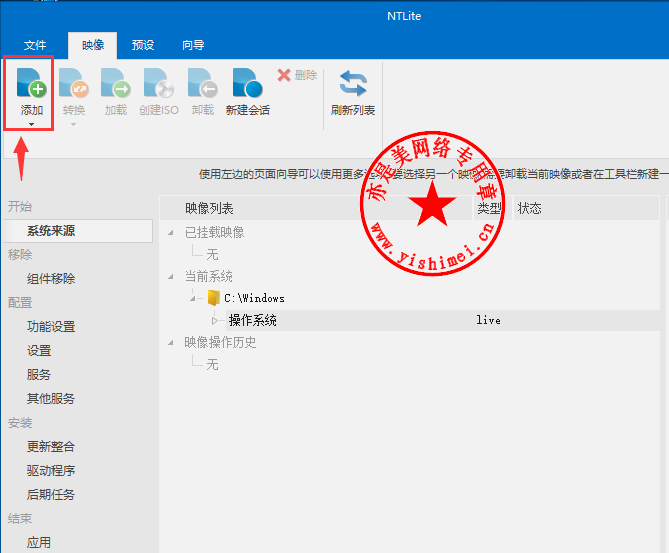Open the 添加 dropdown arrow
669x553 pixels.
coord(31,125)
